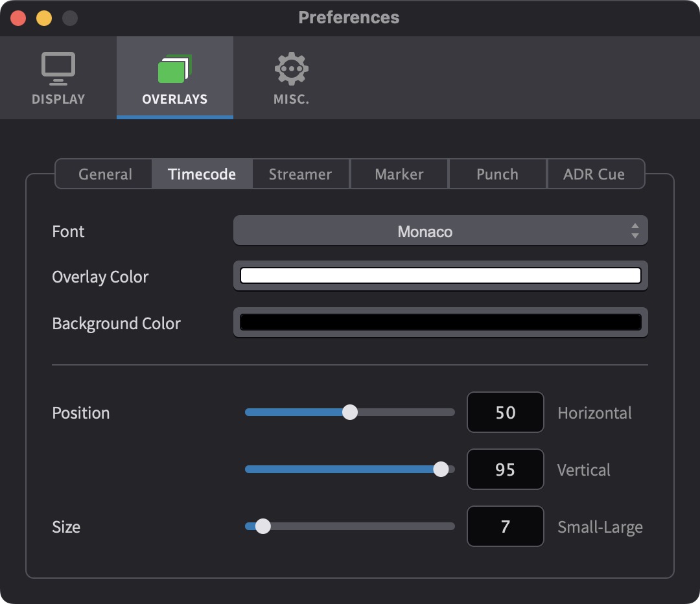Screen dimensions: 700x604
Task: Click the Vertical position slider handle
Action: pyautogui.click(x=441, y=469)
